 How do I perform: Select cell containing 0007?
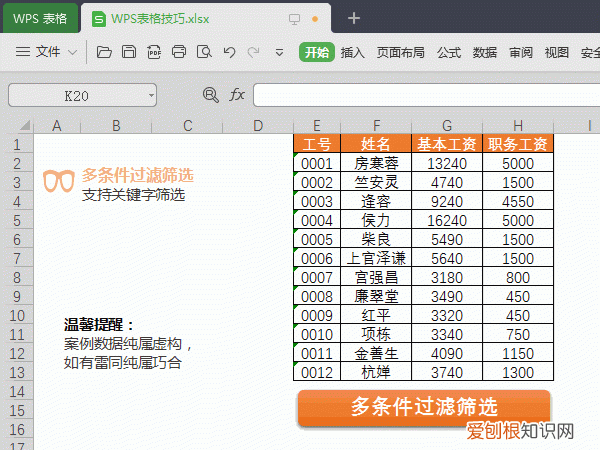[317, 277]
